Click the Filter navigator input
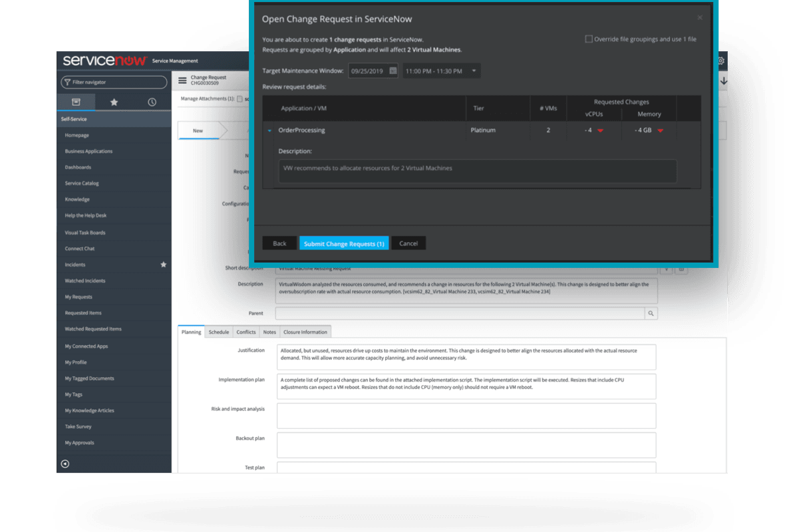785x532 pixels. tap(114, 82)
